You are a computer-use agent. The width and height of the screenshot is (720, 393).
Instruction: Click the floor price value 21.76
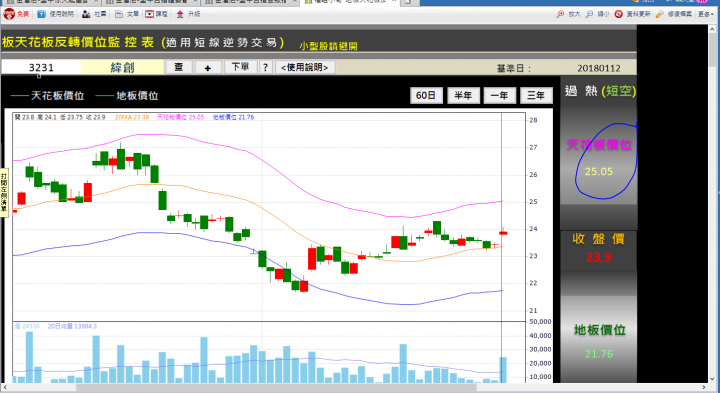[599, 354]
